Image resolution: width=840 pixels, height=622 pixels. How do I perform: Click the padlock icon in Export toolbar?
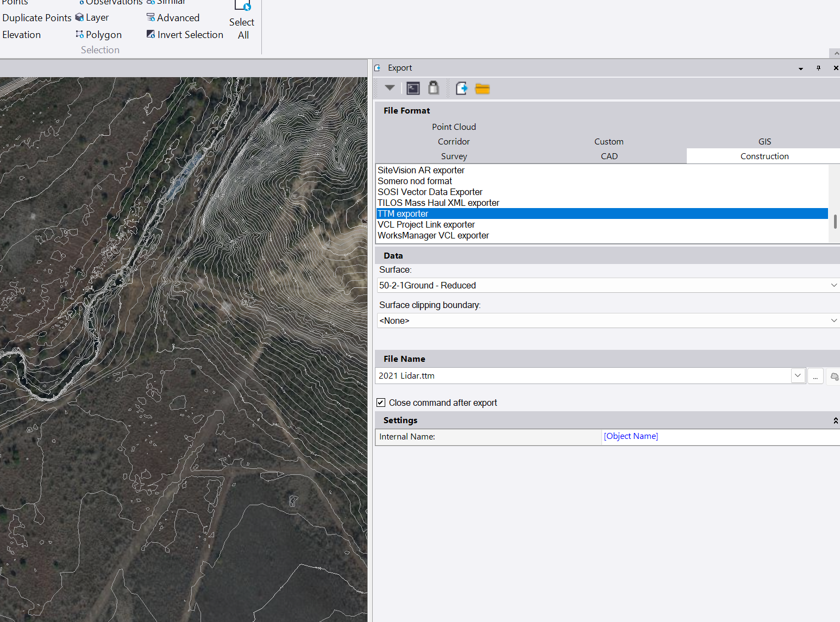tap(434, 88)
